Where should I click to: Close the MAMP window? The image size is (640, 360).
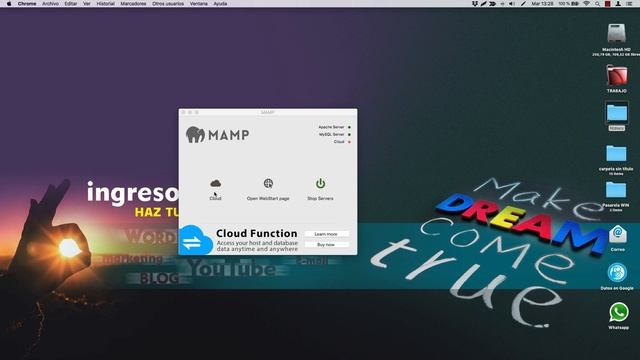point(183,112)
